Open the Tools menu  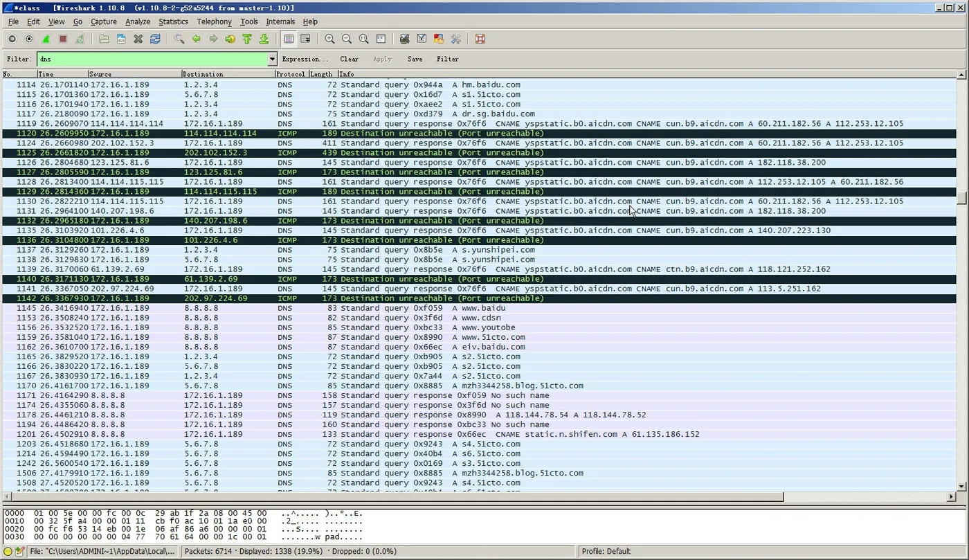click(248, 21)
